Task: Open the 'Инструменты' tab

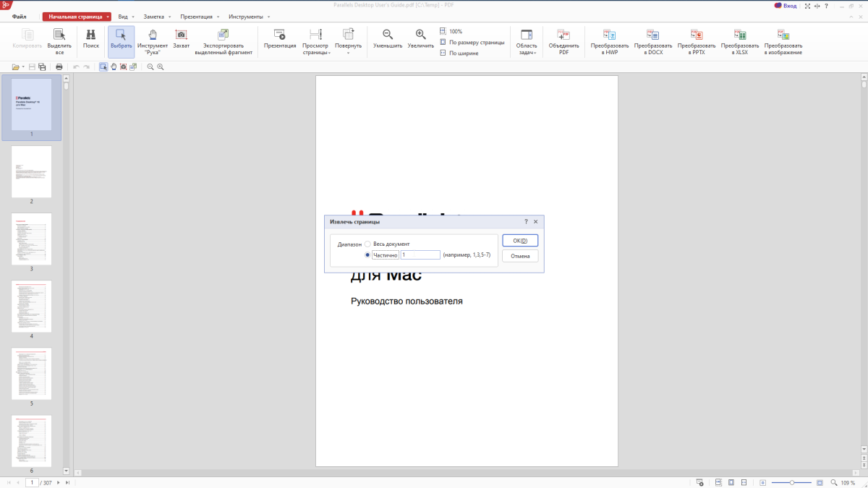Action: (x=246, y=16)
